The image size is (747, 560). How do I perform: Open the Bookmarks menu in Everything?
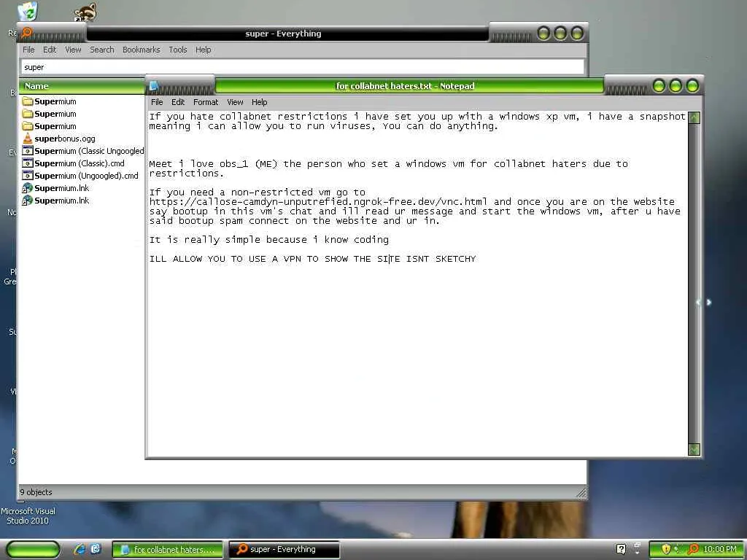(x=141, y=50)
